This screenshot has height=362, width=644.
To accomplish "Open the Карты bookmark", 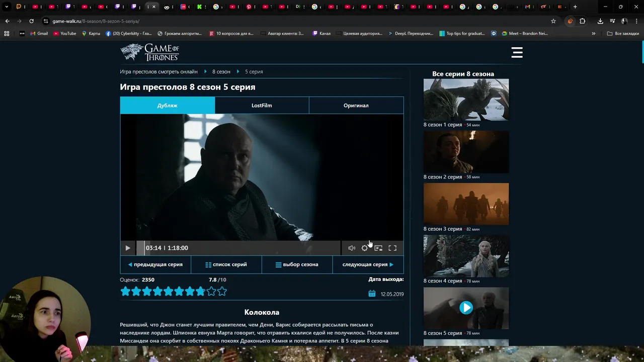I will pyautogui.click(x=91, y=34).
